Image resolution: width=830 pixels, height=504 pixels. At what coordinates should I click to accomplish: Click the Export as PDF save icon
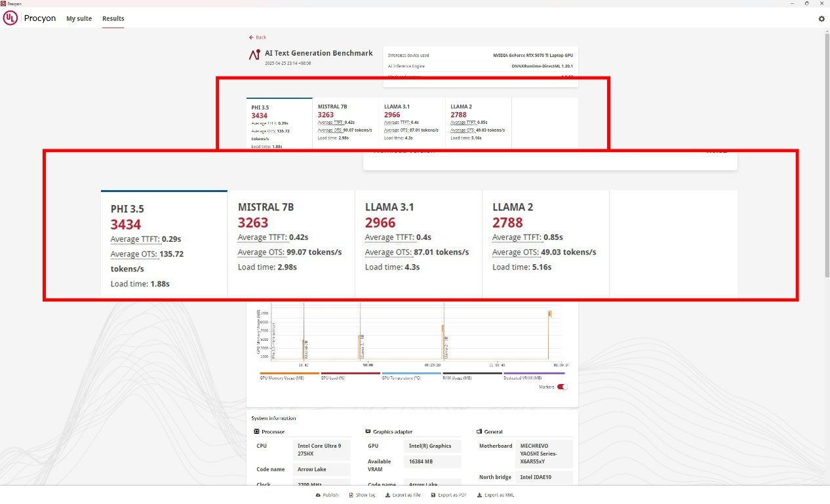433,495
